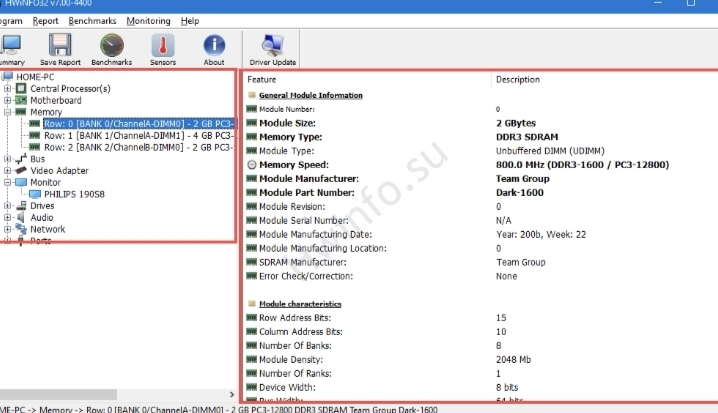Viewport: 718px width, 413px height.
Task: Expand the Central Processor(s) node
Action: click(7, 88)
